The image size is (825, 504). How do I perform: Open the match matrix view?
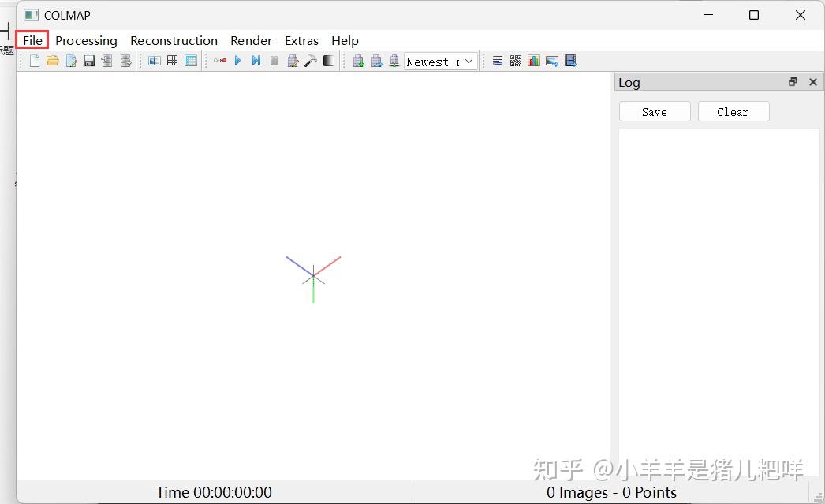pos(515,61)
